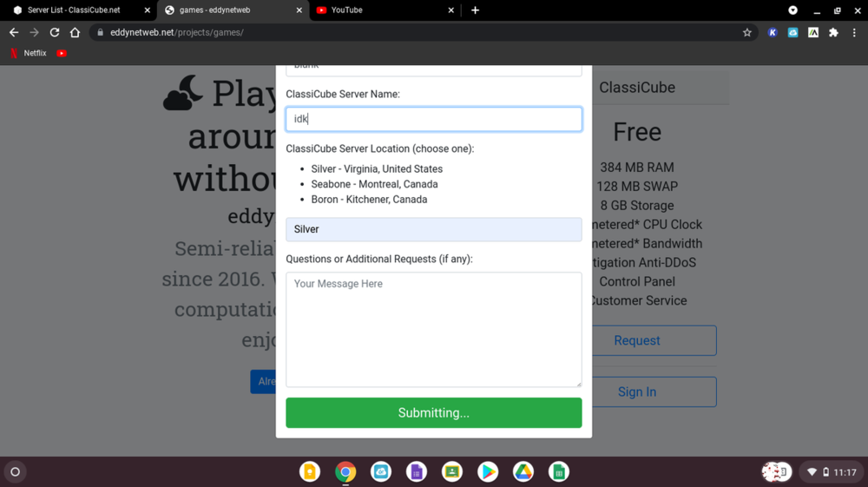Click the address bar URL
Screen dimensions: 868x487
coord(176,33)
